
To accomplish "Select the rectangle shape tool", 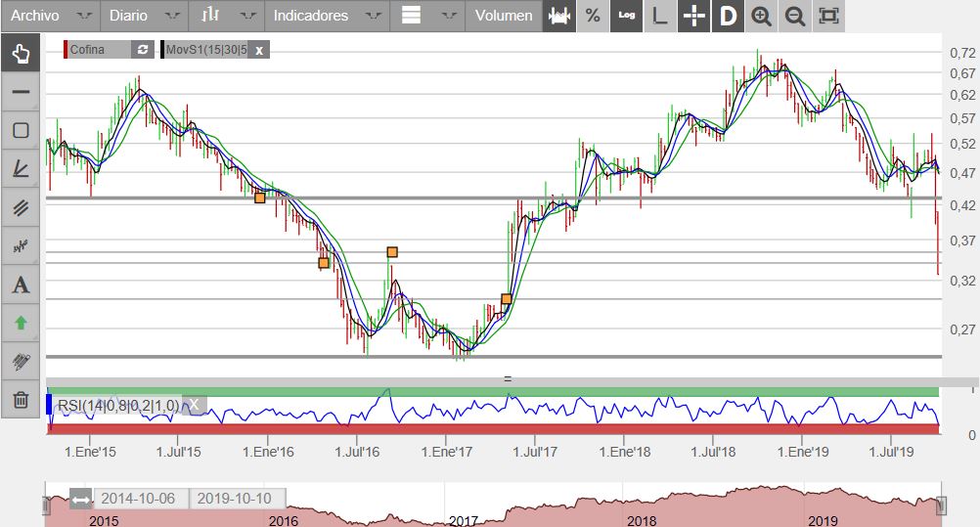I will (x=21, y=130).
